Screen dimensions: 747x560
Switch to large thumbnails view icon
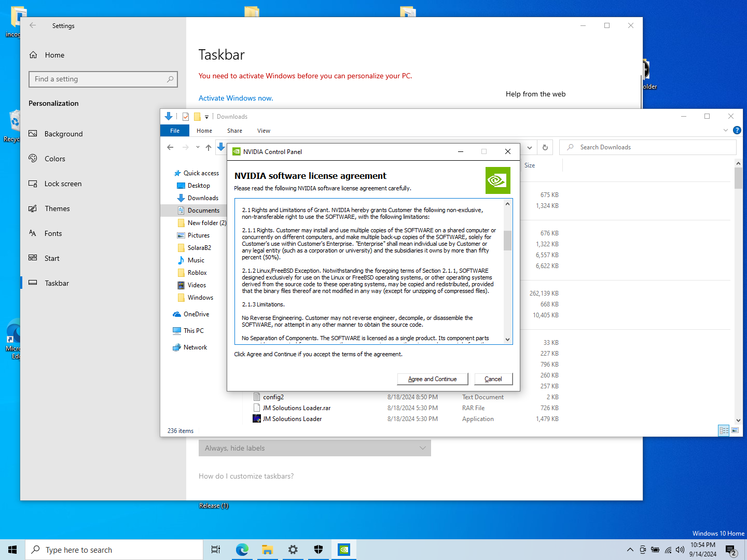click(x=735, y=430)
